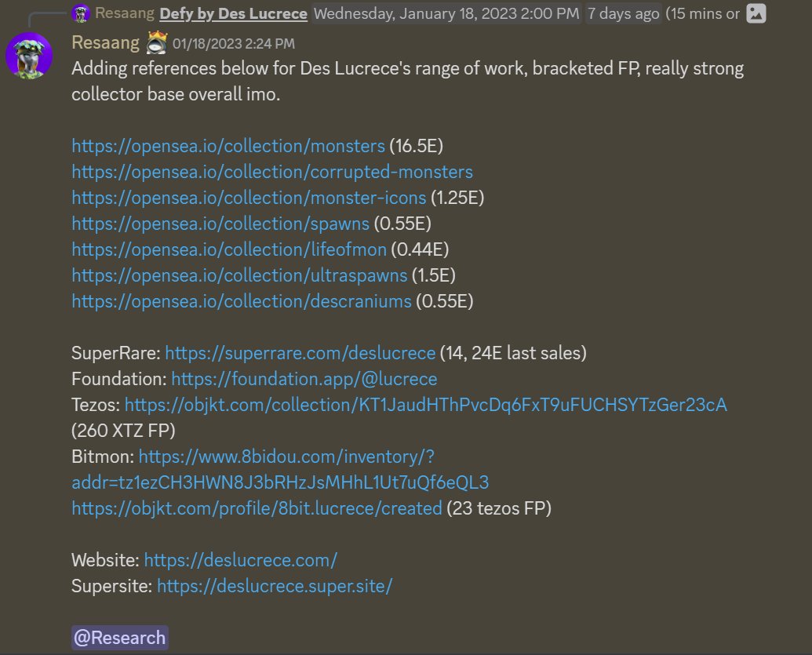This screenshot has width=812, height=655.
Task: Open Resaang's large profile avatar
Action: [x=29, y=56]
